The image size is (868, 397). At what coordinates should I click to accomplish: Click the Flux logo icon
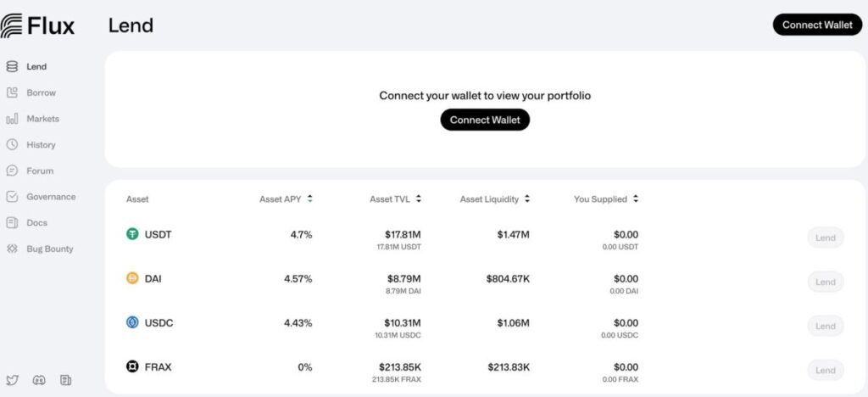click(12, 25)
